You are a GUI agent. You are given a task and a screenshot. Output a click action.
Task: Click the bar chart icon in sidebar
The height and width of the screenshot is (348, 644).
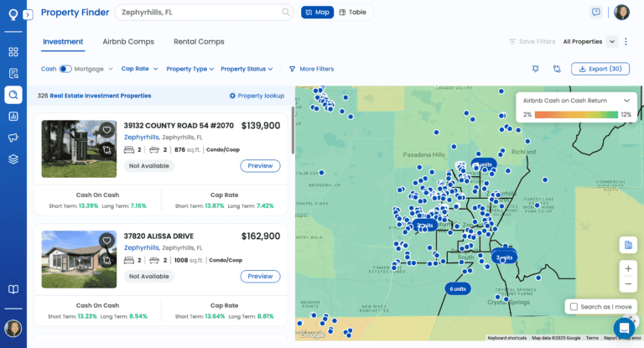click(x=13, y=116)
